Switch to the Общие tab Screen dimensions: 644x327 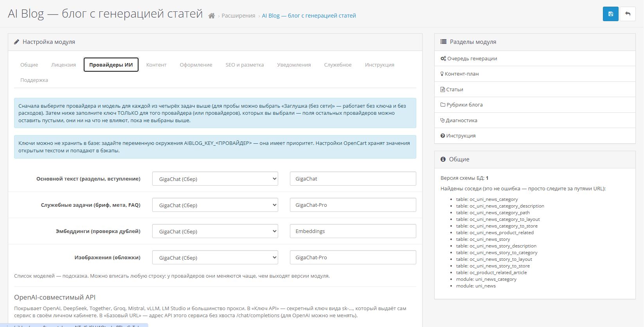[x=29, y=65]
